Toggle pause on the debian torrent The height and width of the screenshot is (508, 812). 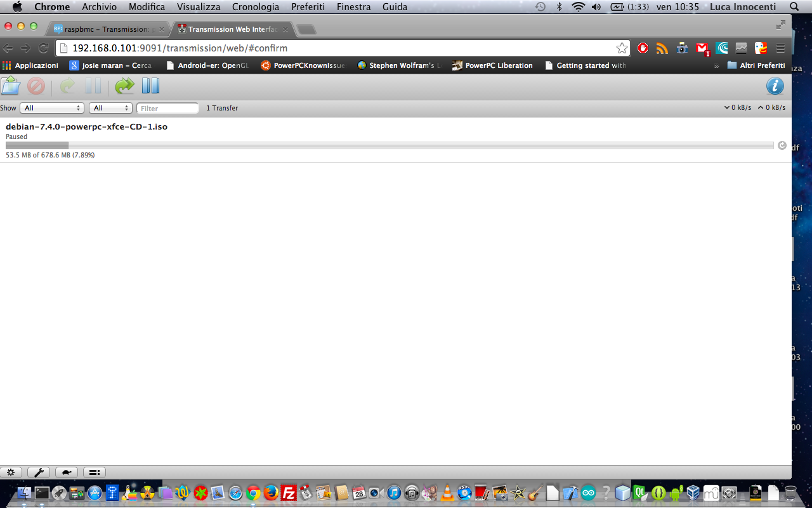click(x=782, y=145)
